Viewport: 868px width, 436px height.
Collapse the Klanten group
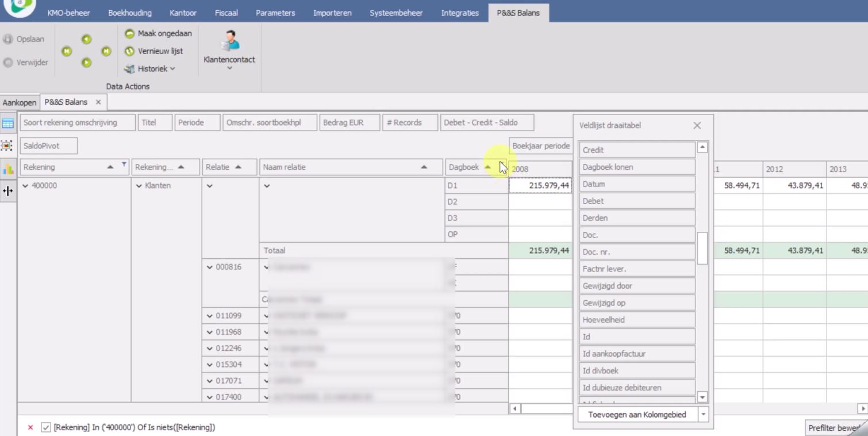point(139,186)
